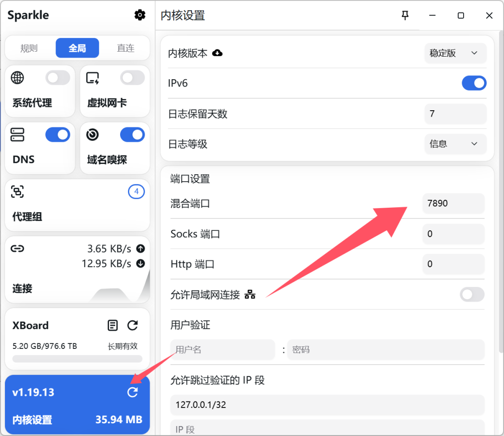The image size is (504, 436).
Task: Click the 用户名 input field
Action: tap(222, 349)
